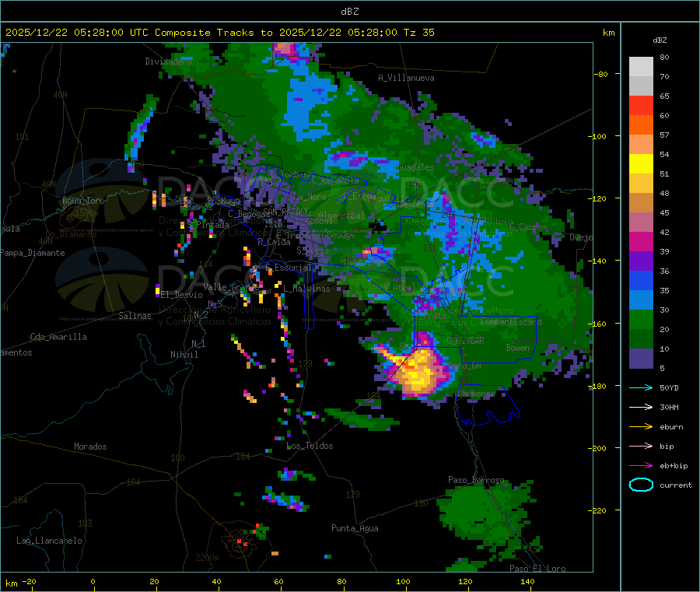Click the 'current' legend label
This screenshot has width=700, height=592.
click(676, 485)
